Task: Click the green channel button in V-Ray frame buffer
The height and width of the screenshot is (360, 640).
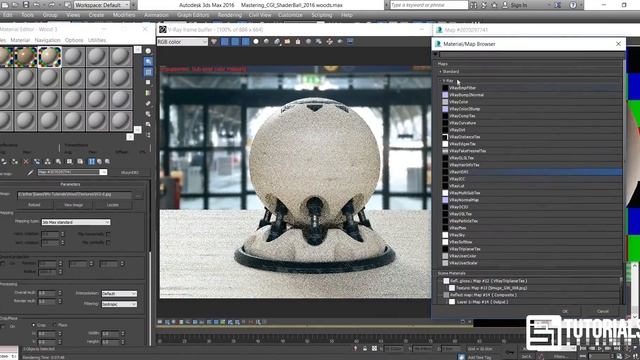Action: (235, 42)
